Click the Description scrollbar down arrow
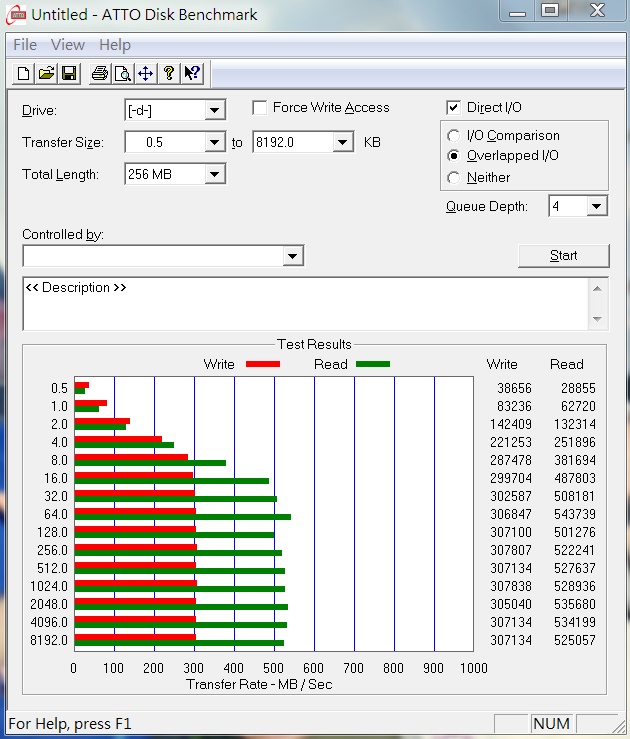 click(x=597, y=320)
